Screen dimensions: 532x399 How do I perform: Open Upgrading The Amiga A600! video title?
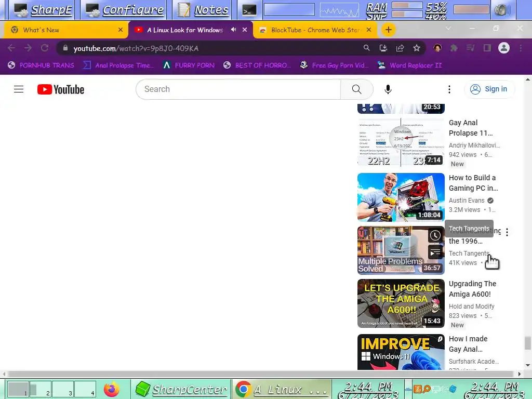[x=472, y=289]
